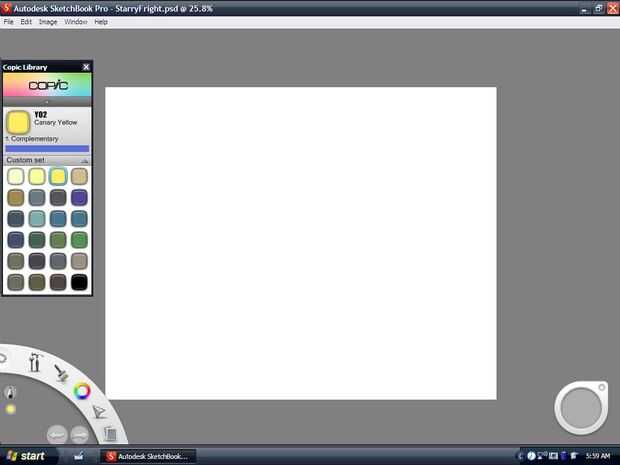
Task: Collapse the arrow below the Copic banner
Action: [x=47, y=102]
